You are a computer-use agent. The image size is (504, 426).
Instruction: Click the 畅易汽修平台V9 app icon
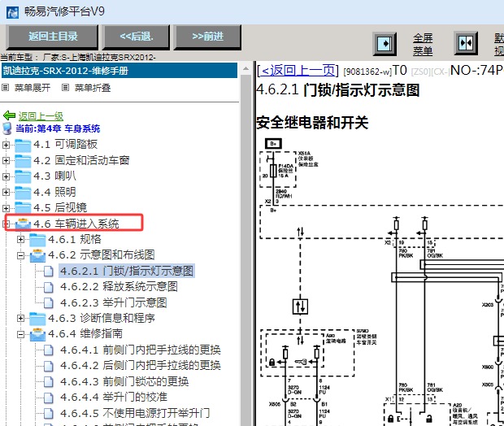pos(12,12)
